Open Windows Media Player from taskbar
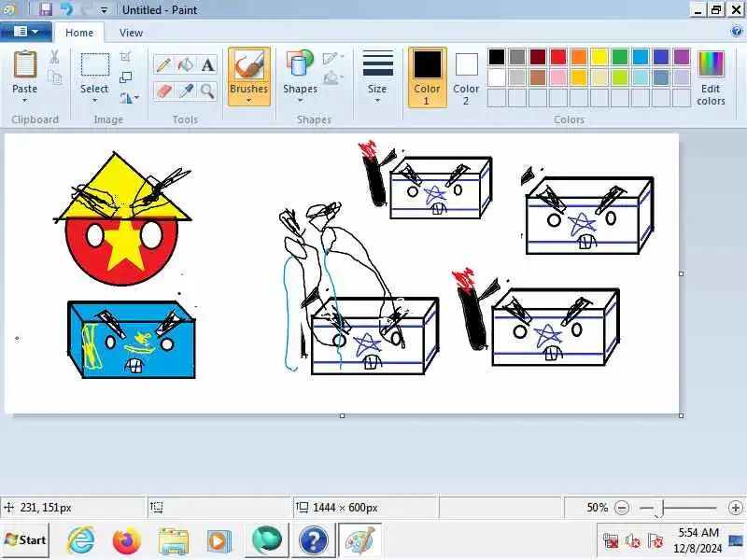Image resolution: width=747 pixels, height=560 pixels. pyautogui.click(x=219, y=541)
